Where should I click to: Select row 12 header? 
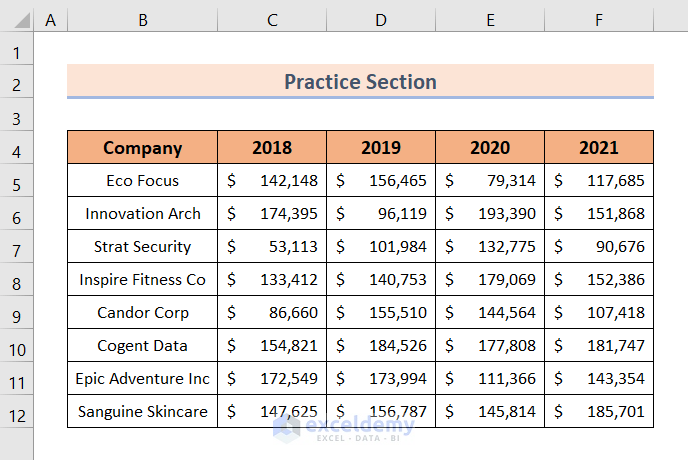[x=16, y=412]
